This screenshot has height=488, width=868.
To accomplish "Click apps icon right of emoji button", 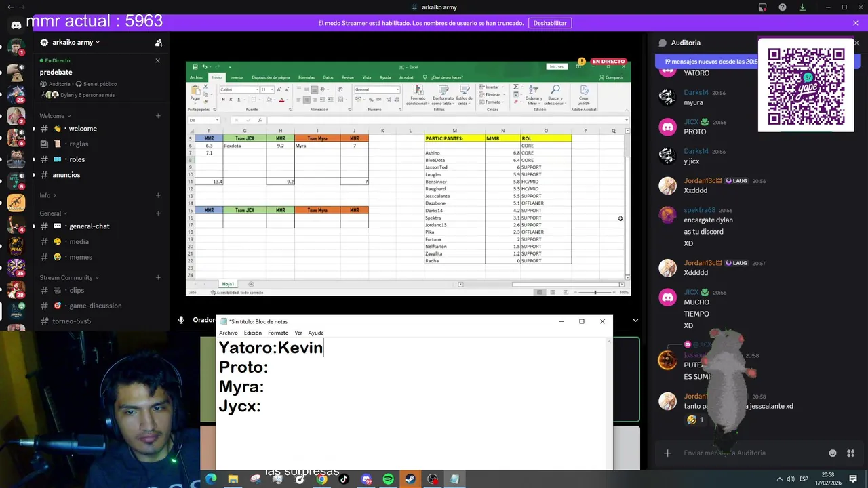I will click(850, 453).
